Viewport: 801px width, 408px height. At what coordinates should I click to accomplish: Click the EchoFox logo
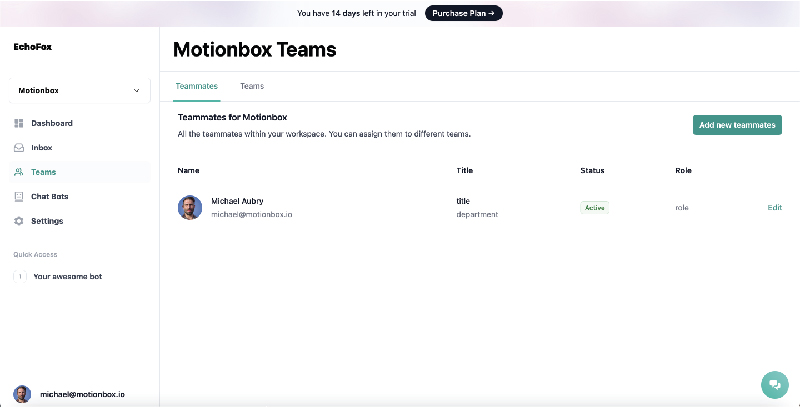pyautogui.click(x=33, y=46)
